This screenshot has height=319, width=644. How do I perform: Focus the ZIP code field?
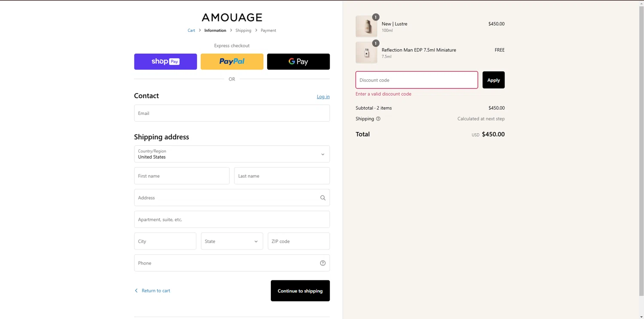coord(299,241)
